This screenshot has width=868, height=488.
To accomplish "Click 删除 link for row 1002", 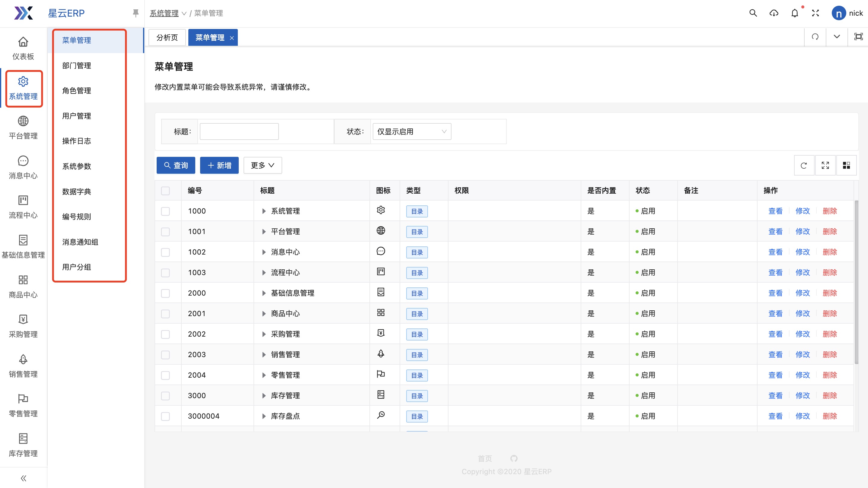I will (830, 252).
